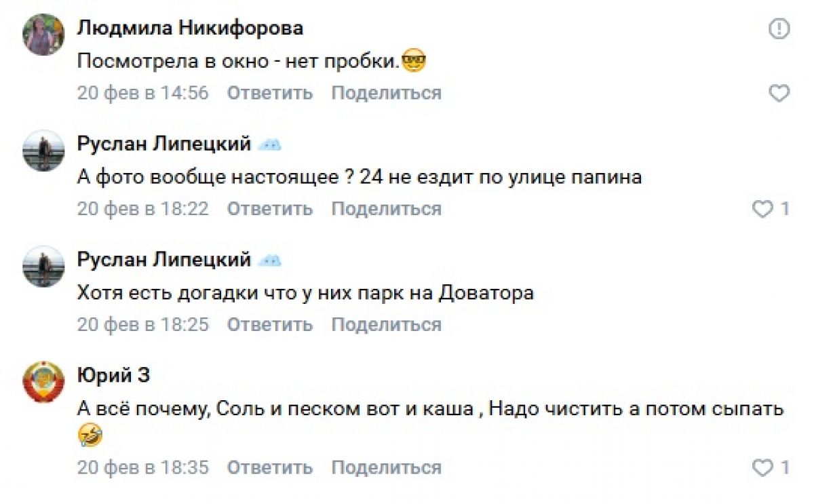Like Людмила Никифорова's comment with heart

[779, 93]
